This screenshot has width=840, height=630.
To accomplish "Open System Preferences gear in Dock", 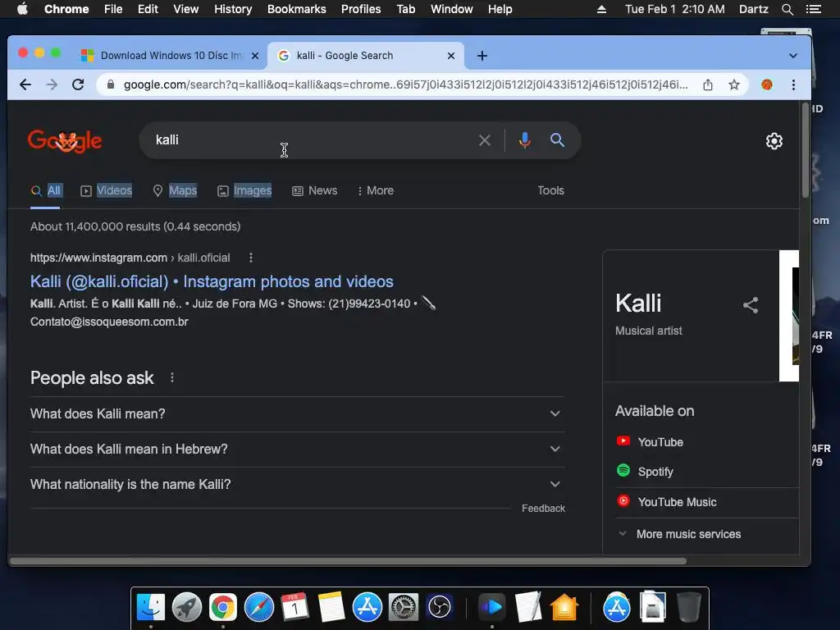I will [403, 607].
